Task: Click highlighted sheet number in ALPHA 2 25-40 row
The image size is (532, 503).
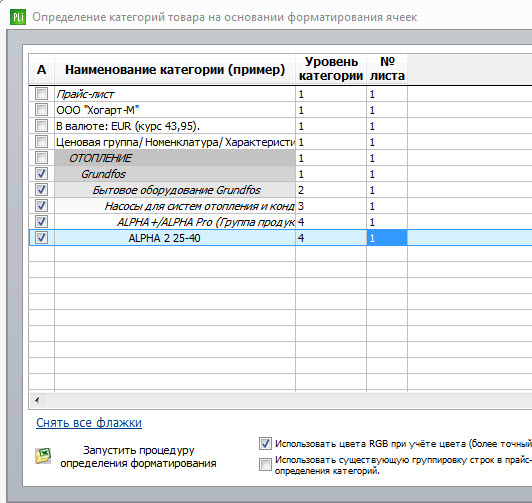Action: pyautogui.click(x=387, y=238)
